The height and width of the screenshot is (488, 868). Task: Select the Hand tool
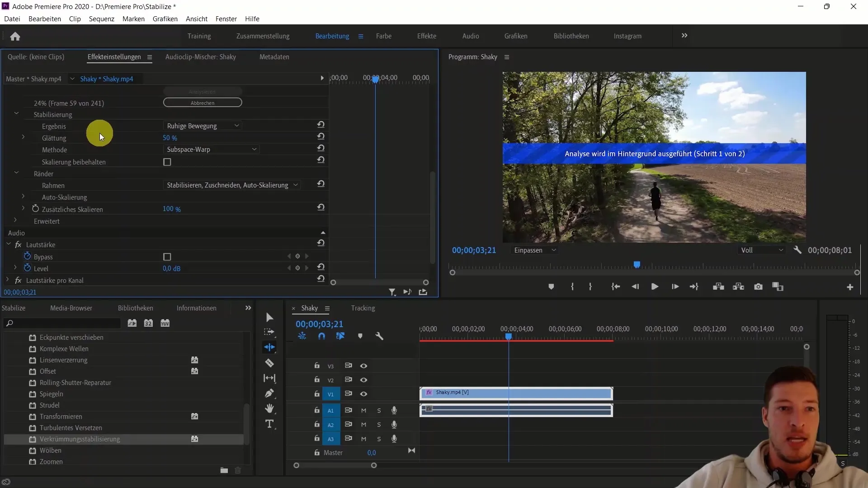pyautogui.click(x=269, y=408)
